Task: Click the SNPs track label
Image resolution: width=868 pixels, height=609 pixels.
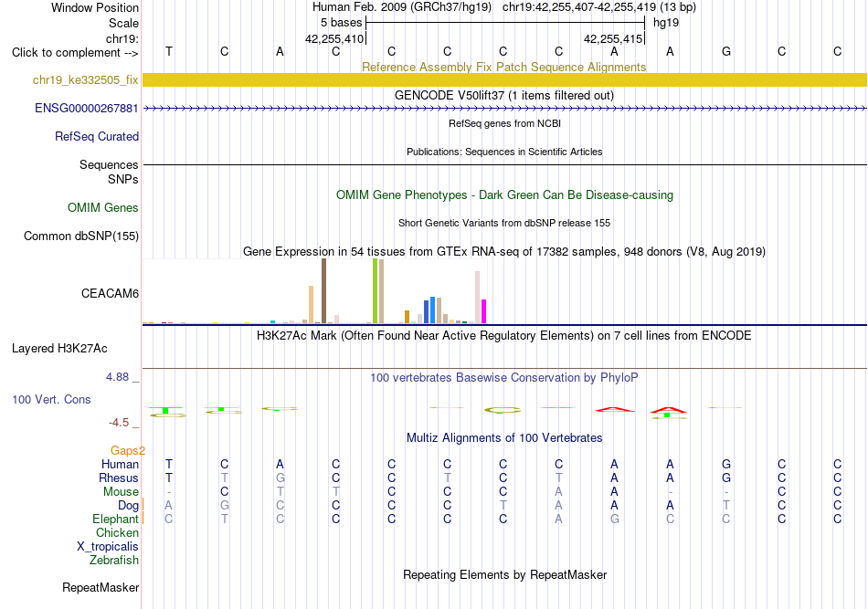Action: click(x=123, y=180)
